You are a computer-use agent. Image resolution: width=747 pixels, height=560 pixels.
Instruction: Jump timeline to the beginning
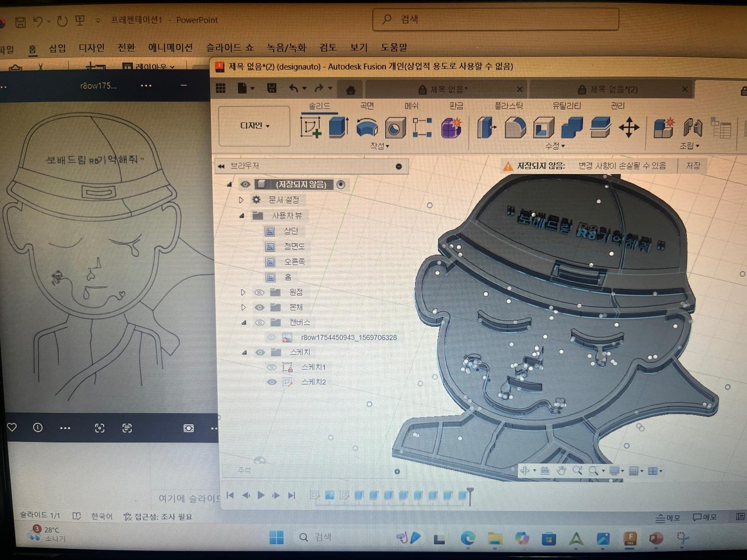[x=230, y=495]
